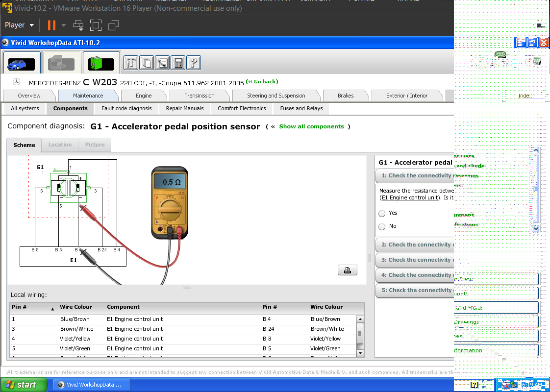This screenshot has width=550, height=392.
Task: Select the blue passenger car vehicle button
Action: point(22,64)
